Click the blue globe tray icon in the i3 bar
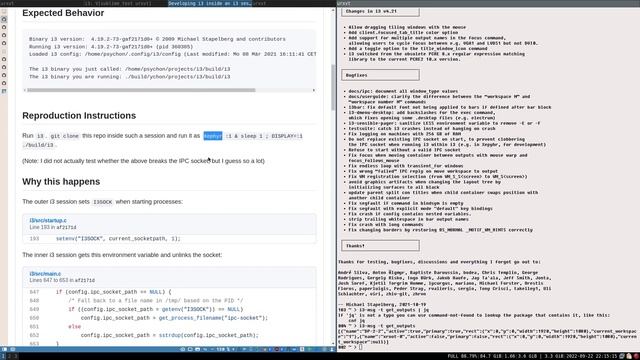Viewport: 640px width, 360px height. tap(622, 356)
